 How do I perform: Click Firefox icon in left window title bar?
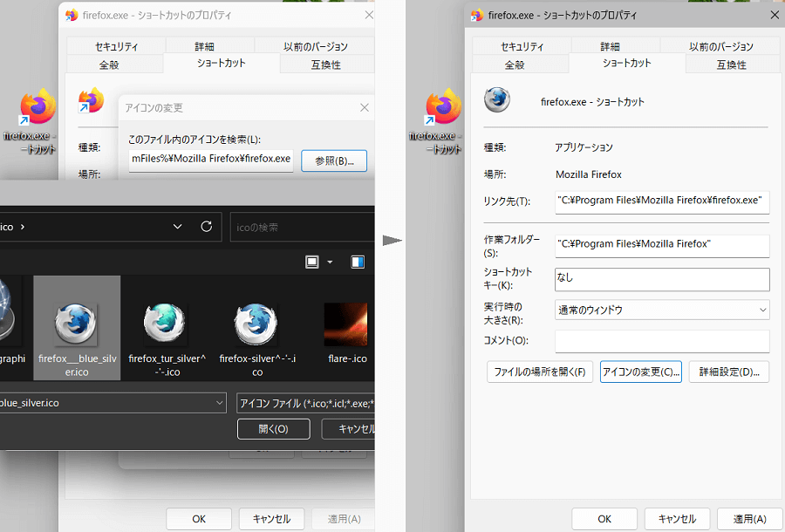[72, 15]
